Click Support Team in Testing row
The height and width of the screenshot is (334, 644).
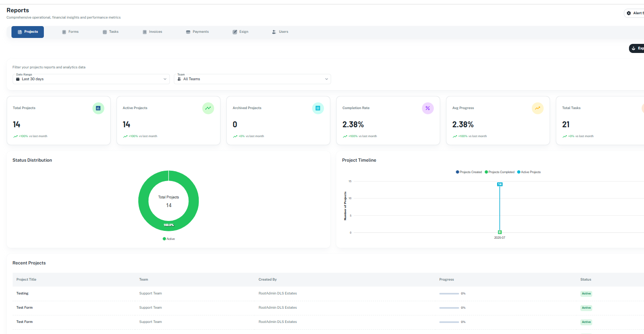(151, 294)
